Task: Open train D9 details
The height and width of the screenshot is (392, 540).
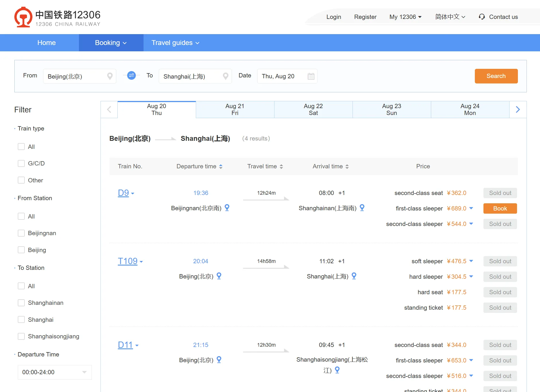Action: (123, 193)
